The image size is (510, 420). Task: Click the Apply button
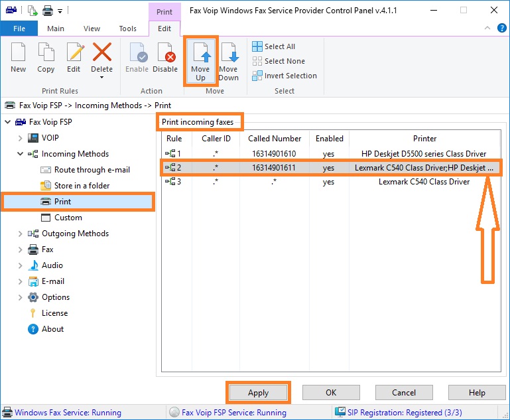point(258,393)
